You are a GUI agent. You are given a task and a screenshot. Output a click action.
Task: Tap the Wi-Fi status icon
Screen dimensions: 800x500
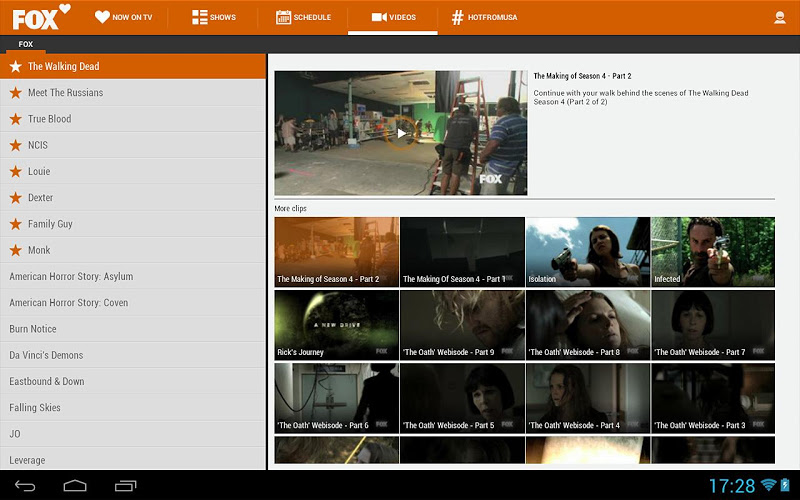tap(768, 486)
